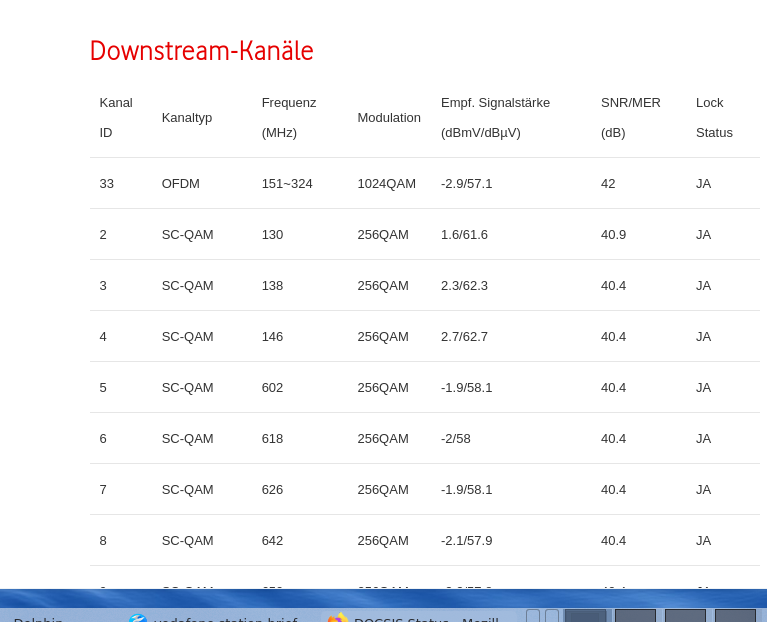767x622 pixels.
Task: Click the 2.3/62.3 signal strength value
Action: coord(464,286)
